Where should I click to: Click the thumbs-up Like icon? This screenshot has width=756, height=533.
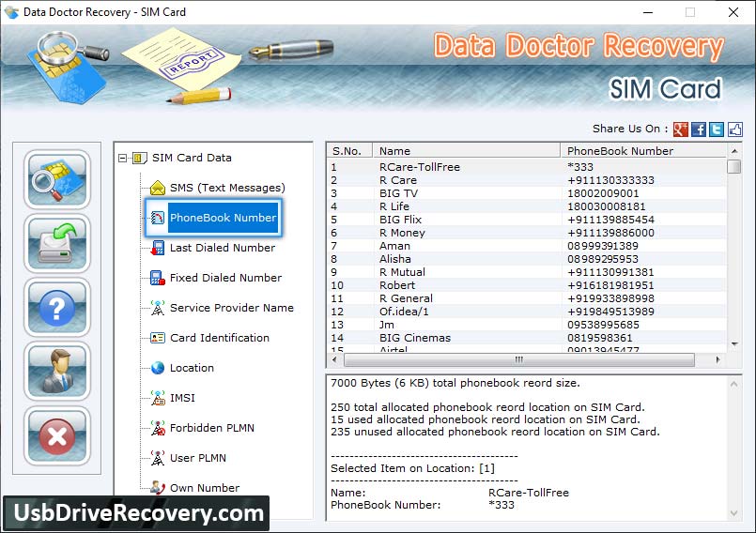734,129
